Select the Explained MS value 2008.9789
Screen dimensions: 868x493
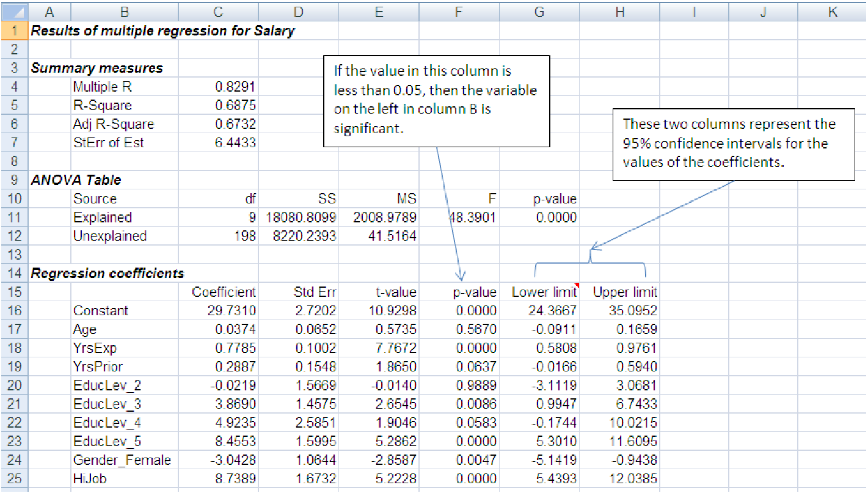pyautogui.click(x=379, y=217)
